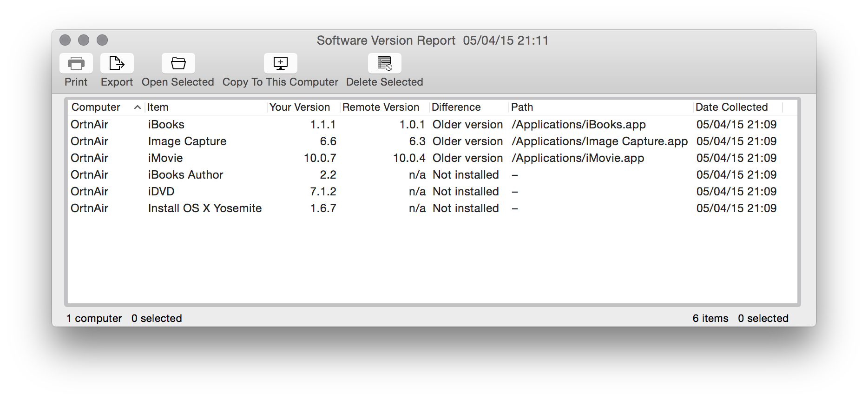The image size is (868, 401).
Task: Click remote version 6.3 cell
Action: [x=417, y=141]
